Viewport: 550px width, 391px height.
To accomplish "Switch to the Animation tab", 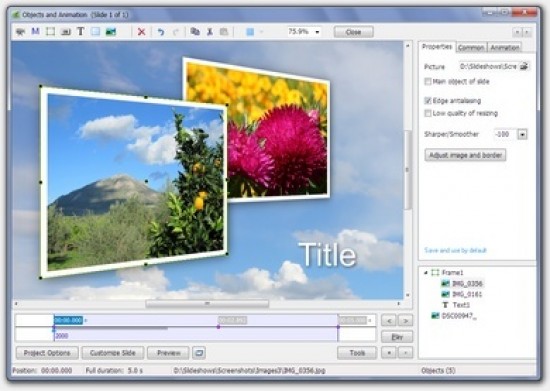I will tap(504, 47).
